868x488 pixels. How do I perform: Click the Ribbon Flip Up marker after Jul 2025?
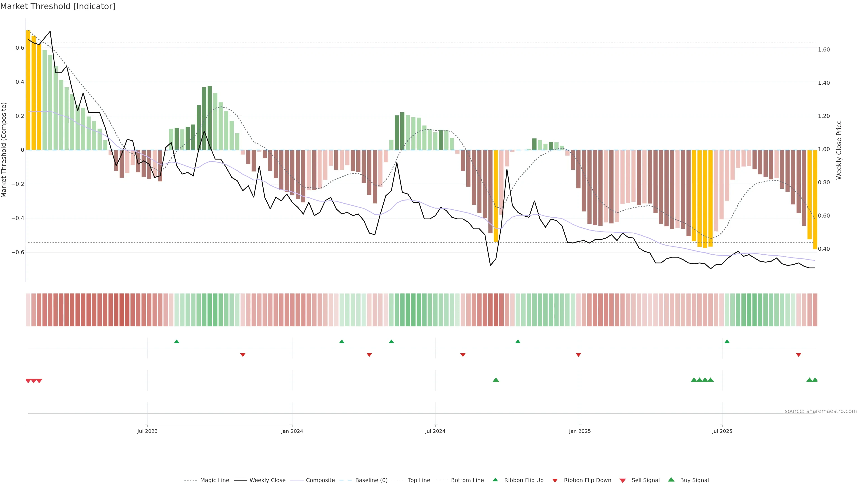click(727, 342)
